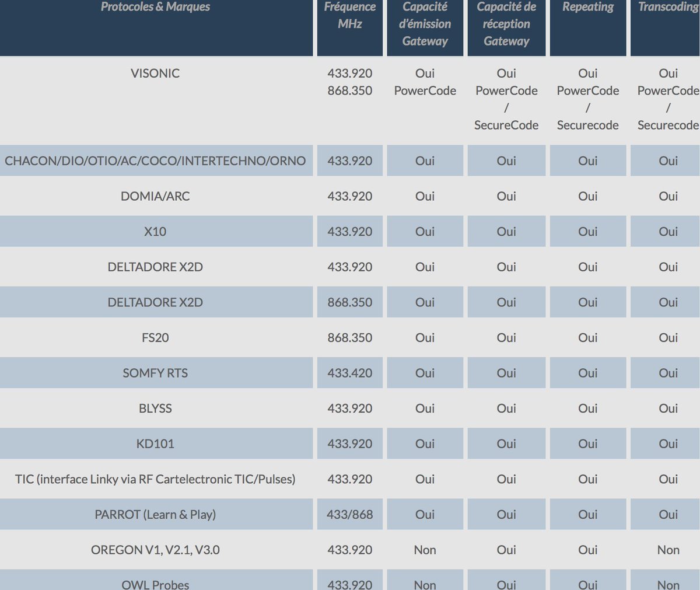Click the SOMFY RTS frequency 433.420
Image resolution: width=700 pixels, height=590 pixels.
350,373
